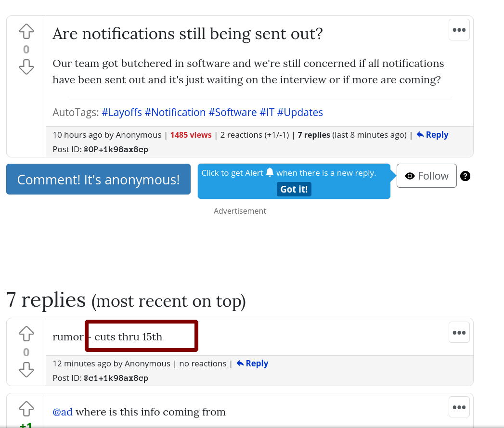This screenshot has width=504, height=428.
Task: Open the #Layoffs tag
Action: click(x=122, y=113)
